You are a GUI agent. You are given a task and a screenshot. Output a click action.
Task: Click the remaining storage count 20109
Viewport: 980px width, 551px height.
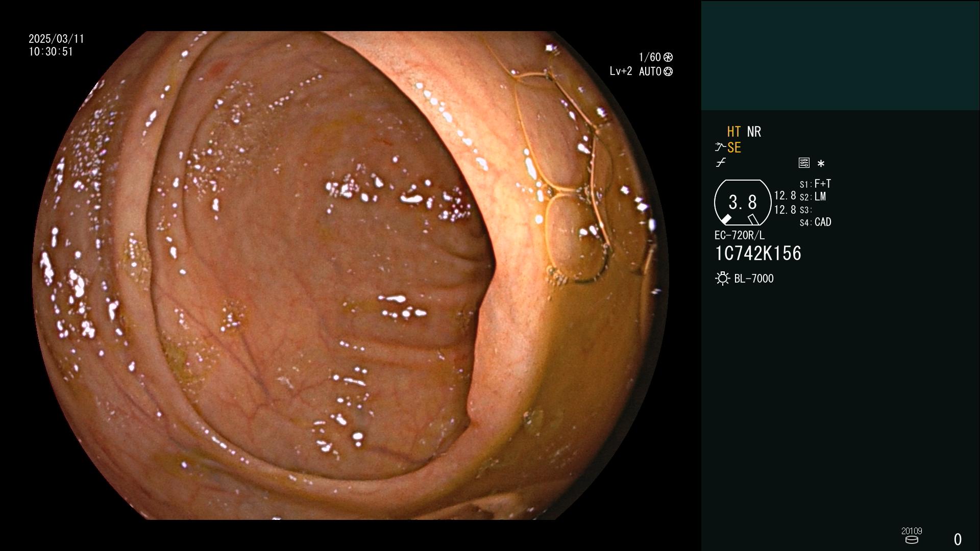[912, 531]
